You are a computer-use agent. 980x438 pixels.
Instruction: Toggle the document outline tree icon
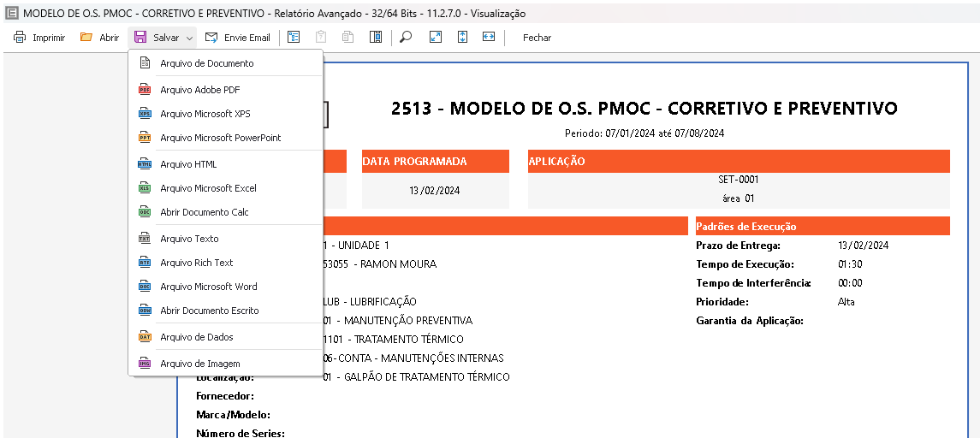click(x=294, y=38)
